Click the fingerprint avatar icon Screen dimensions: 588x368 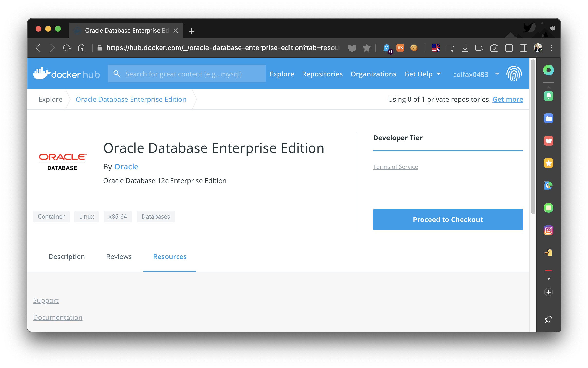pos(514,74)
